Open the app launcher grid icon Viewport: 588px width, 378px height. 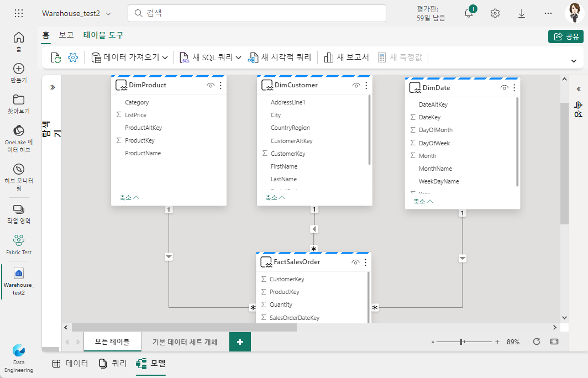click(x=19, y=13)
